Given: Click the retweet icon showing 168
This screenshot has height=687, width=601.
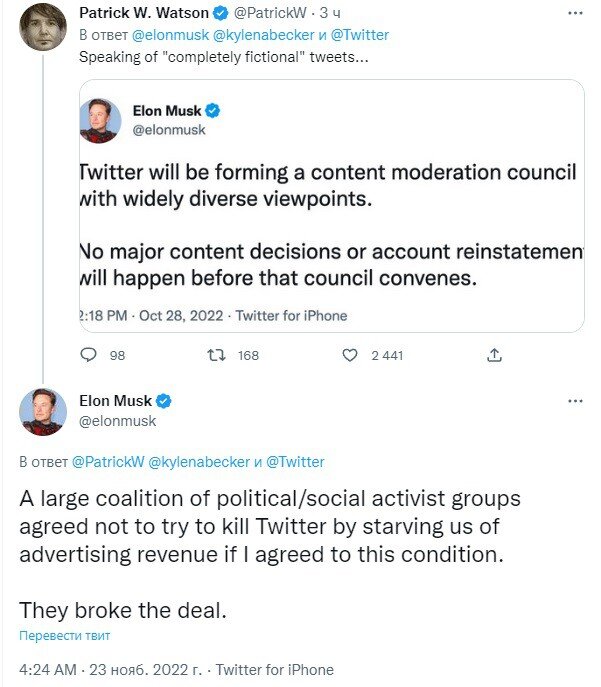Looking at the screenshot, I should pyautogui.click(x=216, y=355).
